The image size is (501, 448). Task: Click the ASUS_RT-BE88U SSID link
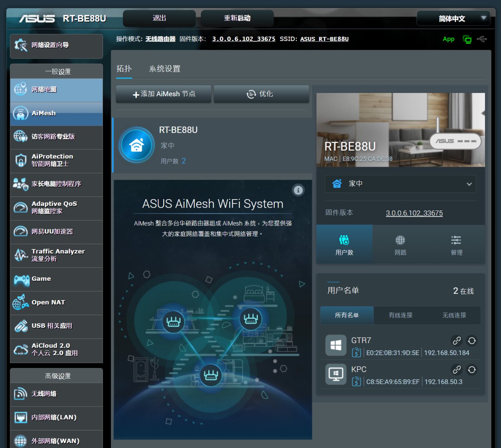(x=324, y=39)
